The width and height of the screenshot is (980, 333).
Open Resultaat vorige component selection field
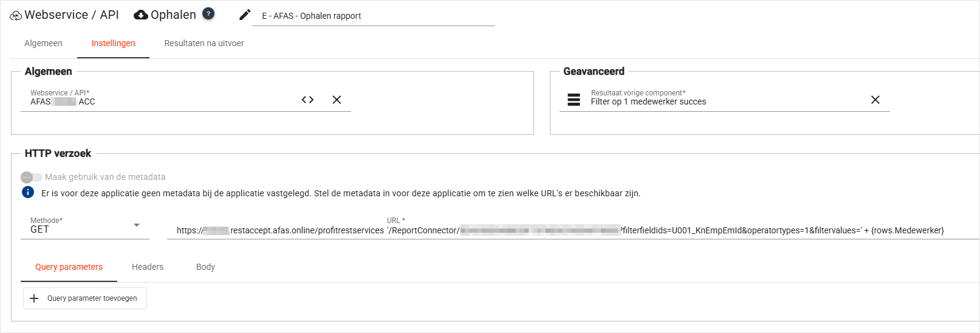click(723, 101)
